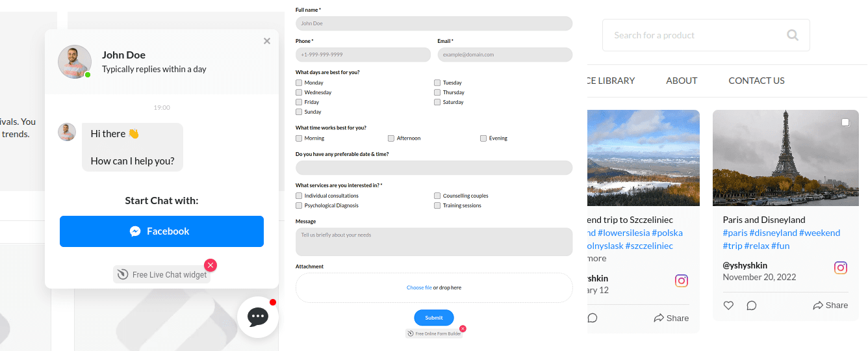Click the #fun hashtag

(782, 246)
